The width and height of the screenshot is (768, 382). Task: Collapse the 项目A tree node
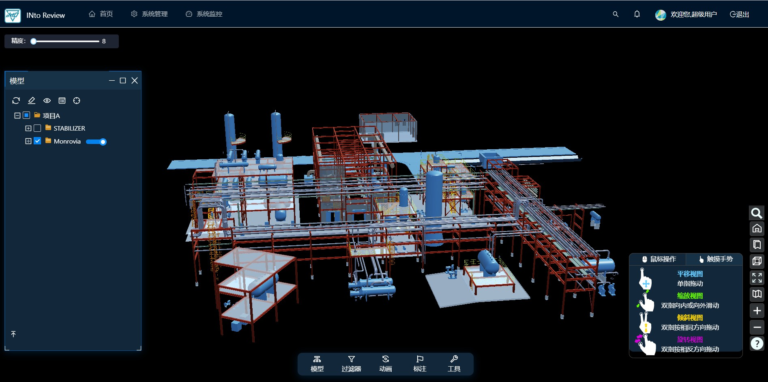point(17,116)
